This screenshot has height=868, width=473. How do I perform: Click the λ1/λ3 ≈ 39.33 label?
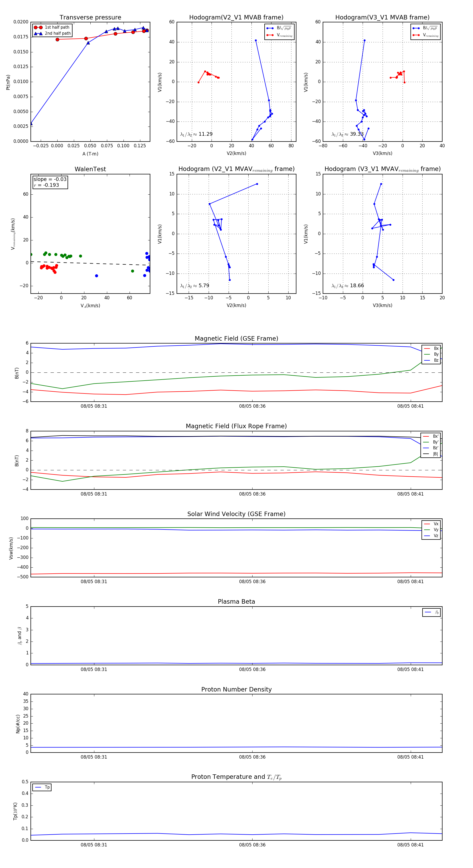347,134
